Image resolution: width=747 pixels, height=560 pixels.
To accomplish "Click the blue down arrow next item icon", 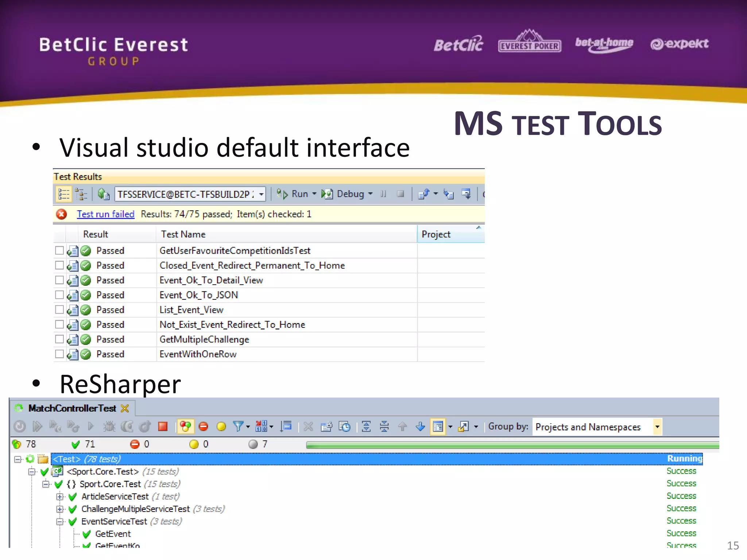I will [x=420, y=426].
